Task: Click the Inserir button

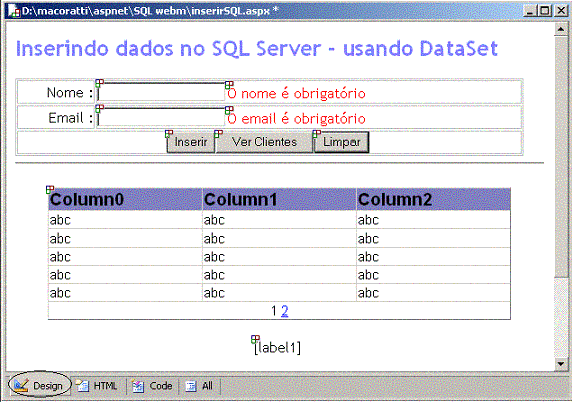Action: click(x=191, y=142)
